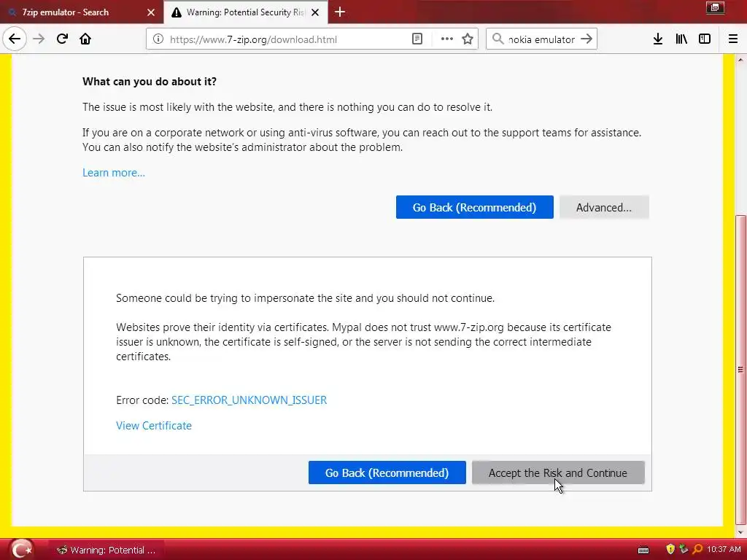Toggle reader view icon
The height and width of the screenshot is (560, 747).
tap(417, 39)
